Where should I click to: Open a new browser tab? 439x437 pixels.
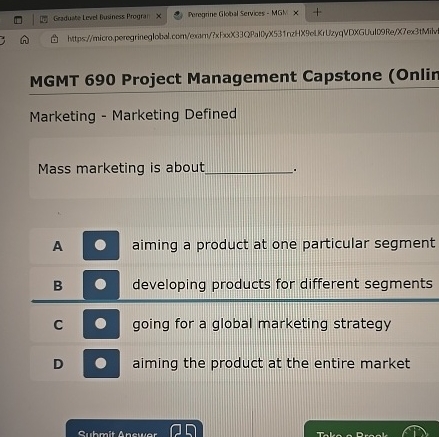pos(317,12)
